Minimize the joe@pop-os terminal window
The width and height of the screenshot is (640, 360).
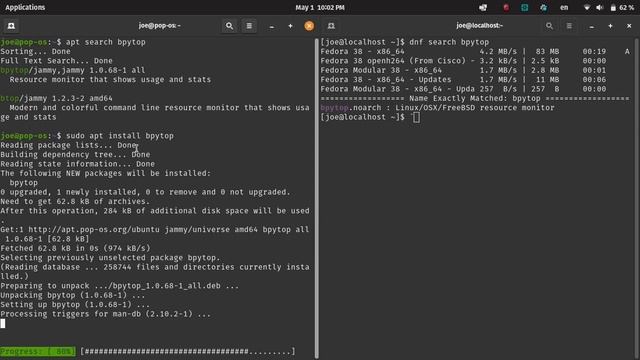(271, 26)
